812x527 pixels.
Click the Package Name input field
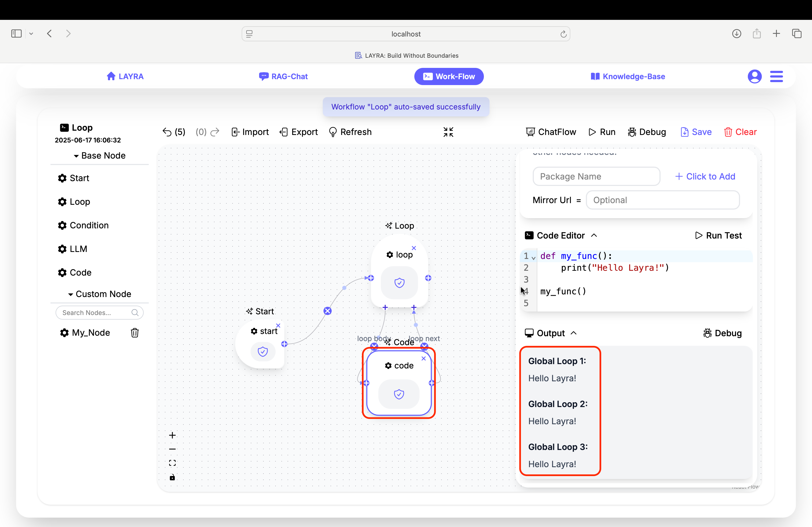(596, 176)
